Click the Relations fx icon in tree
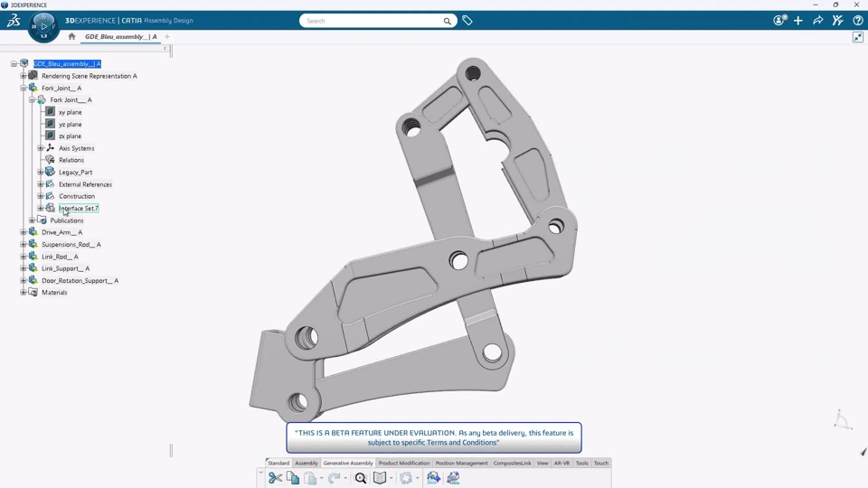Viewport: 868px width, 488px height. click(x=50, y=160)
